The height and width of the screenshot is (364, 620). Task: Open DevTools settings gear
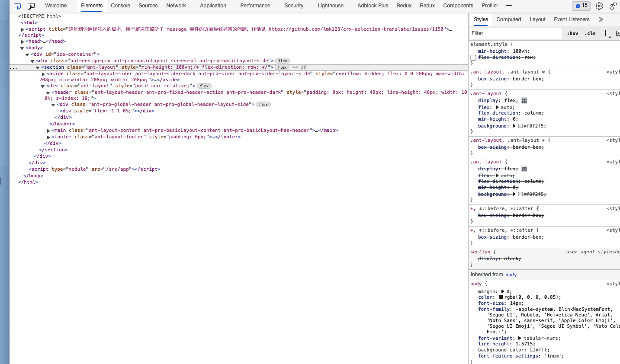click(600, 6)
